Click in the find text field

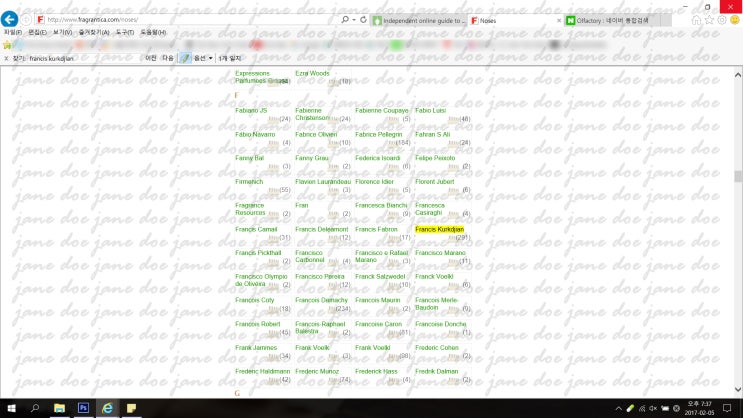point(83,58)
